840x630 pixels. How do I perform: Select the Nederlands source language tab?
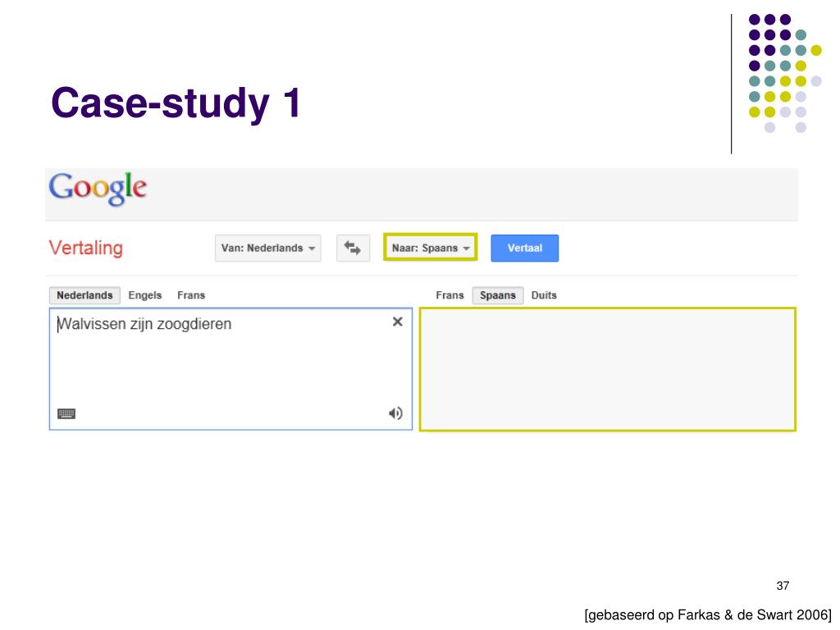[x=84, y=295]
